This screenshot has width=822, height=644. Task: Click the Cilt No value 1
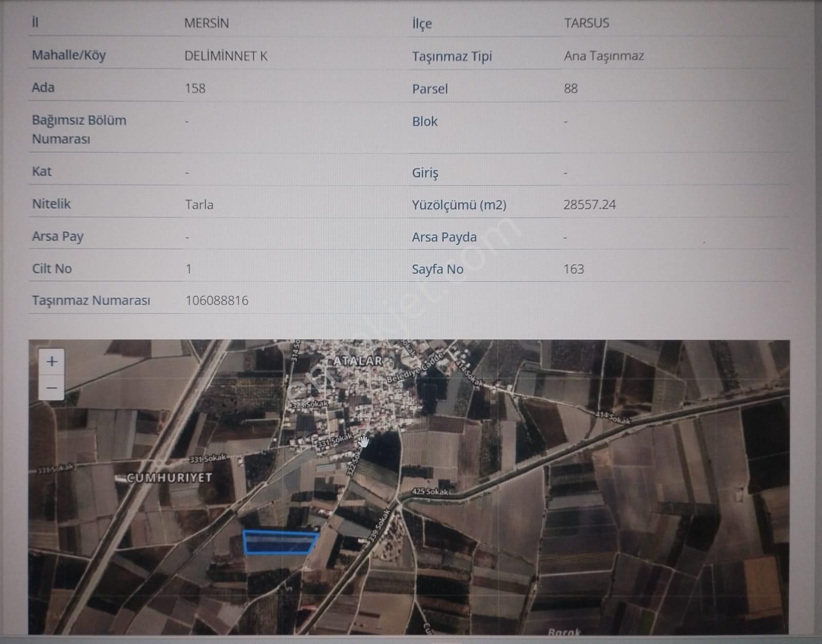pyautogui.click(x=189, y=269)
